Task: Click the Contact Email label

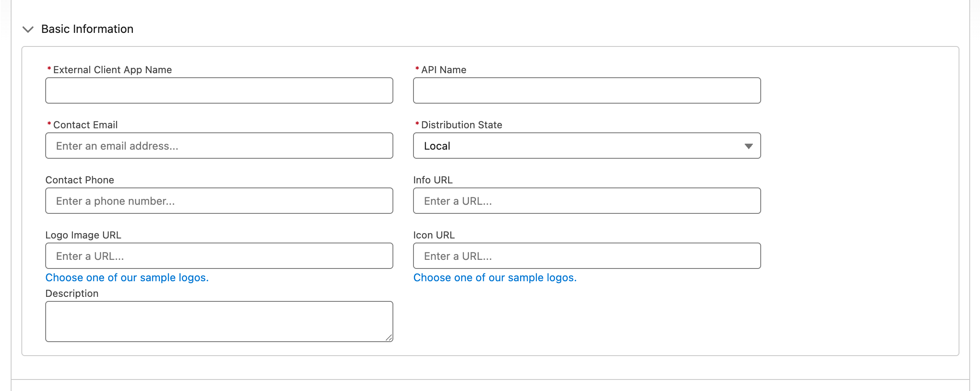Action: click(x=86, y=125)
